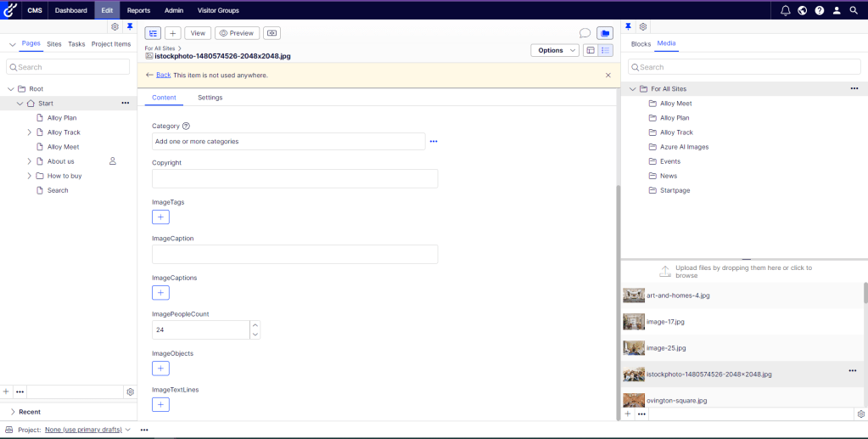
Task: Add an ImageTags item with plus button
Action: [x=160, y=217]
